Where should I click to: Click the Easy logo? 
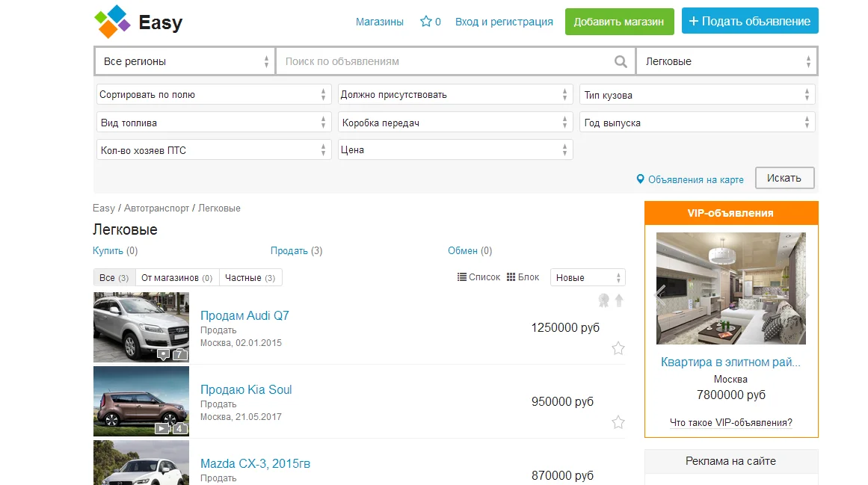click(138, 22)
